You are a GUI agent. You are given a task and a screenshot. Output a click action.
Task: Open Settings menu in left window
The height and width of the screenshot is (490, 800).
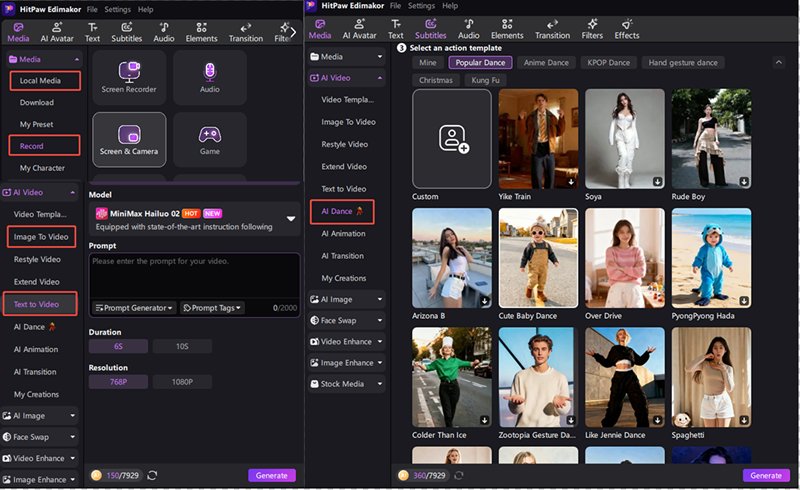[117, 9]
